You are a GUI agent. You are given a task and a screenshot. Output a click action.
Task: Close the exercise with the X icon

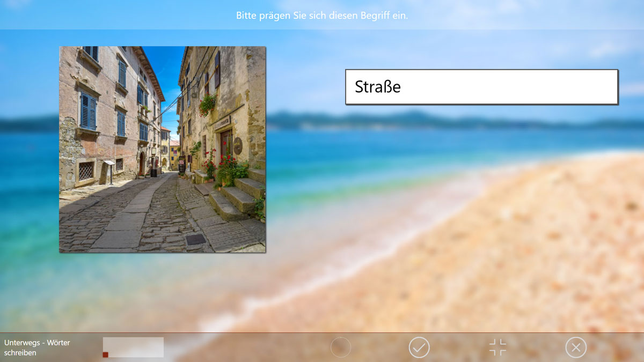[x=576, y=348]
